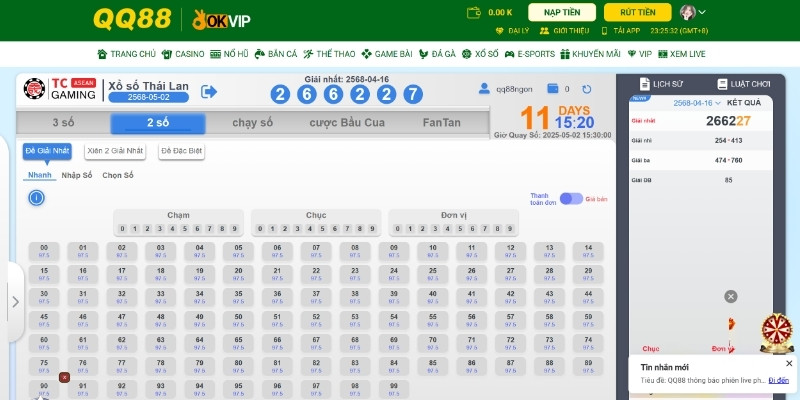The image size is (800, 400).
Task: Open the wallet balance icon in header
Action: click(x=474, y=12)
